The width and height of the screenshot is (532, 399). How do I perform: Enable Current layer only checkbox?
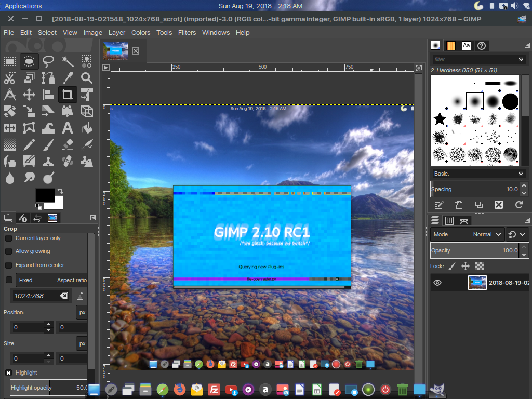(x=9, y=238)
